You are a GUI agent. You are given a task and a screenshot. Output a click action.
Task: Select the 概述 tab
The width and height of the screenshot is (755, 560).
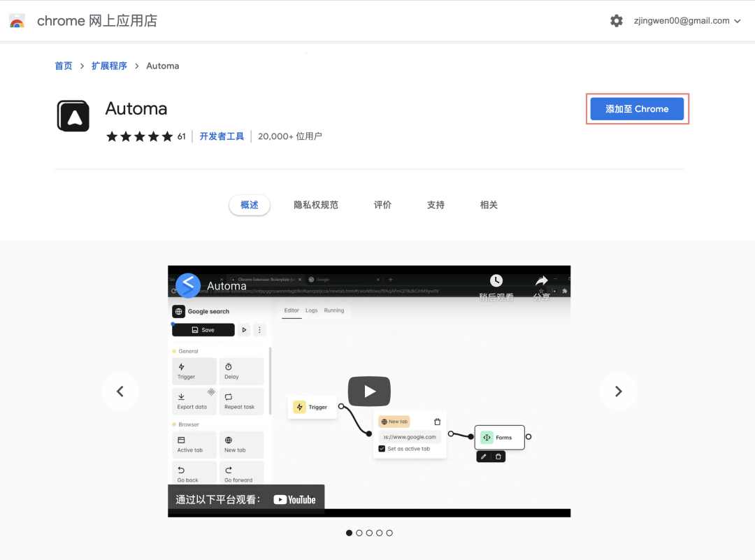tap(250, 205)
